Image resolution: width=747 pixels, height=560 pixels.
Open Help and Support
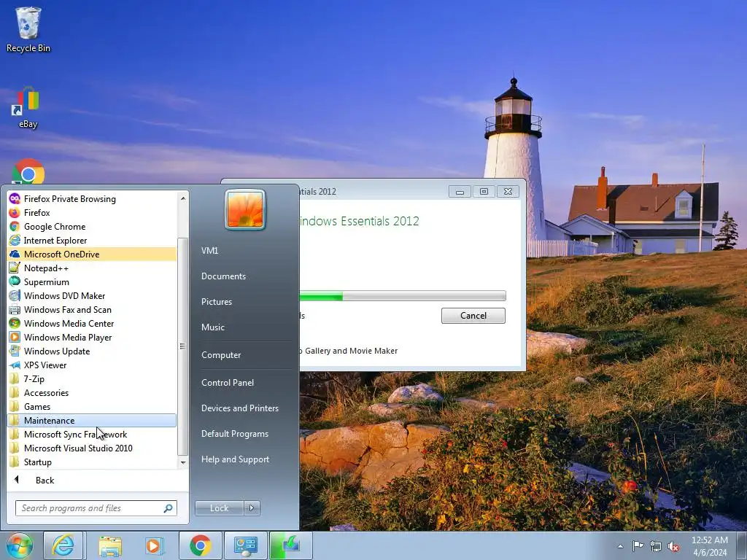236,459
